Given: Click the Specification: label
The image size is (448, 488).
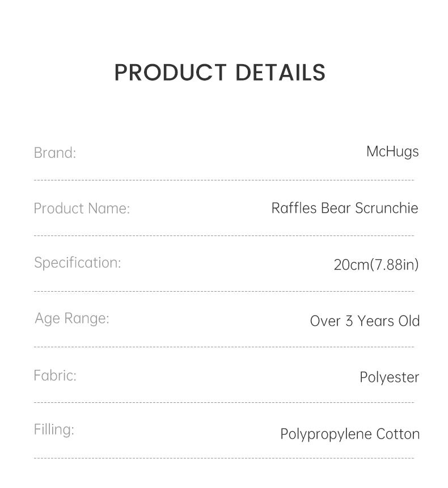Looking at the screenshot, I should (77, 263).
